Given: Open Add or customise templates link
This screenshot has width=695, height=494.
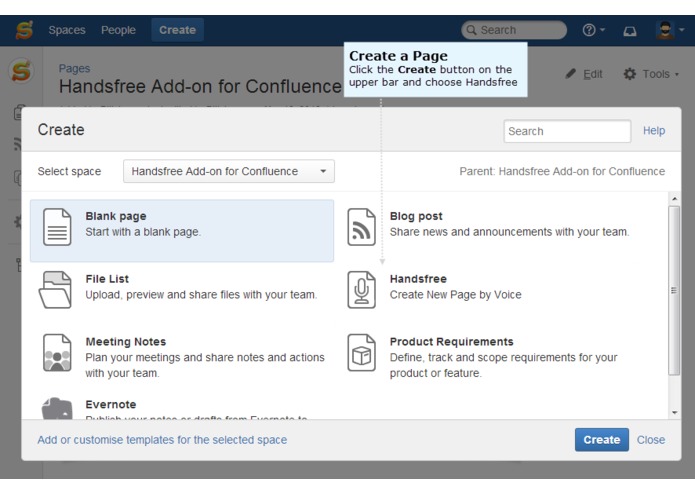Looking at the screenshot, I should point(162,440).
